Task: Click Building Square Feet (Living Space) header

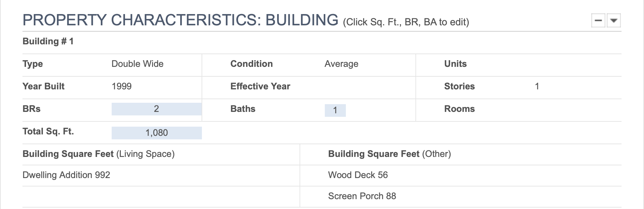Action: [x=99, y=154]
